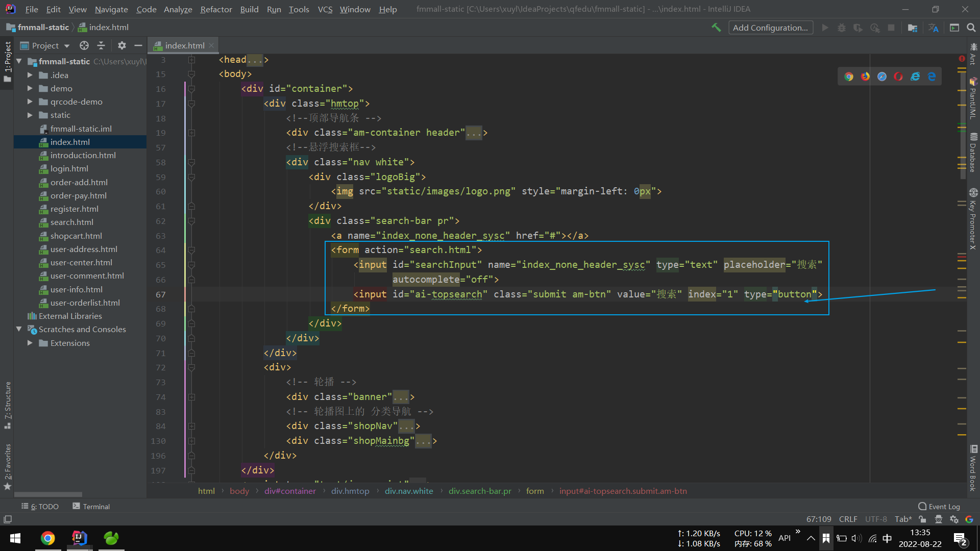The image size is (980, 551).
Task: Open Project Structure icon in toolbar
Action: pyautogui.click(x=913, y=28)
